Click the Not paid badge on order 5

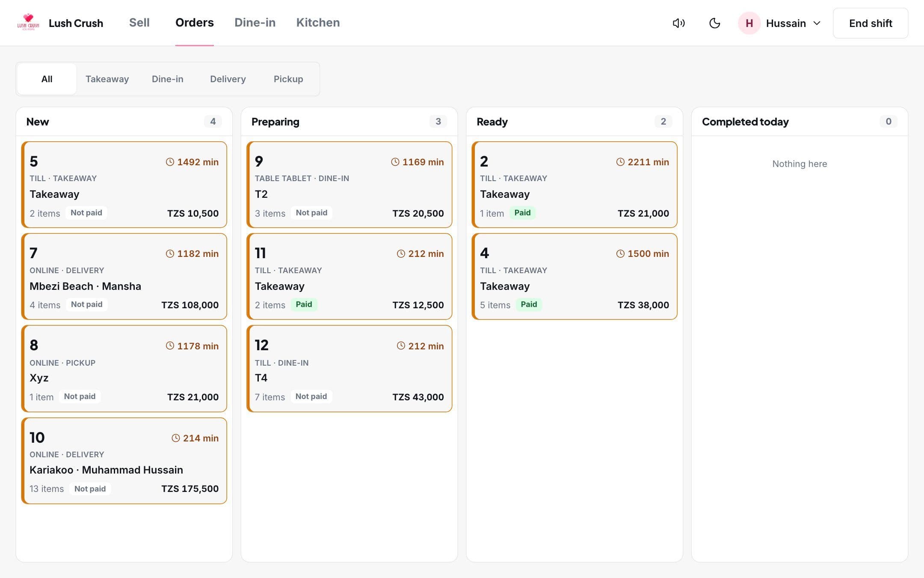(86, 213)
